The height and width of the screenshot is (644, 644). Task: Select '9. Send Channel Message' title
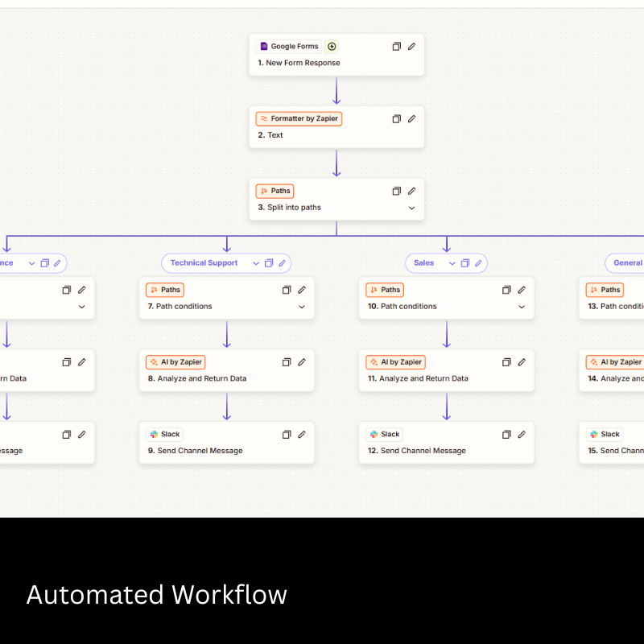pos(195,451)
